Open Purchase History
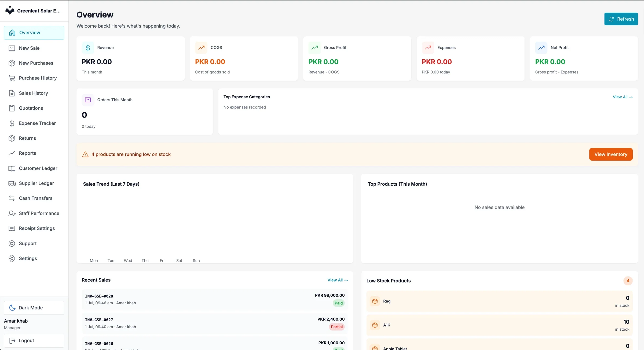This screenshot has width=644, height=350. click(x=34, y=78)
